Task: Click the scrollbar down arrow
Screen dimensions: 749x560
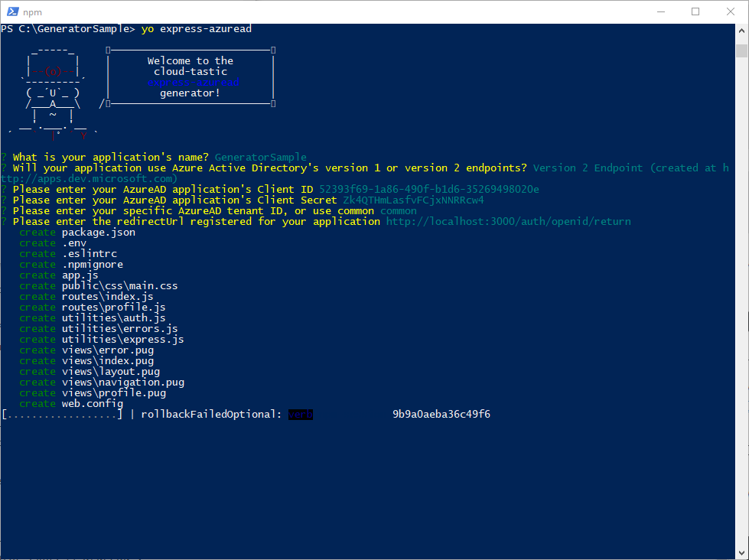Action: pyautogui.click(x=741, y=552)
